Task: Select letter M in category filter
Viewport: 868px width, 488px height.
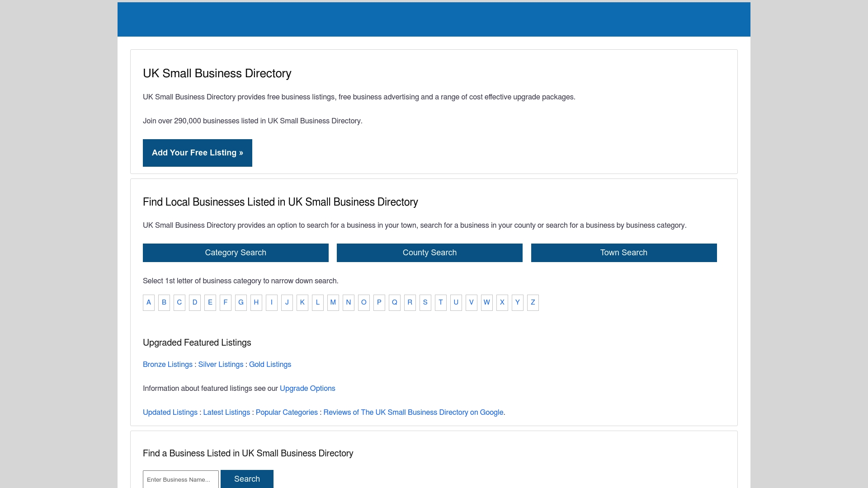Action: click(333, 302)
